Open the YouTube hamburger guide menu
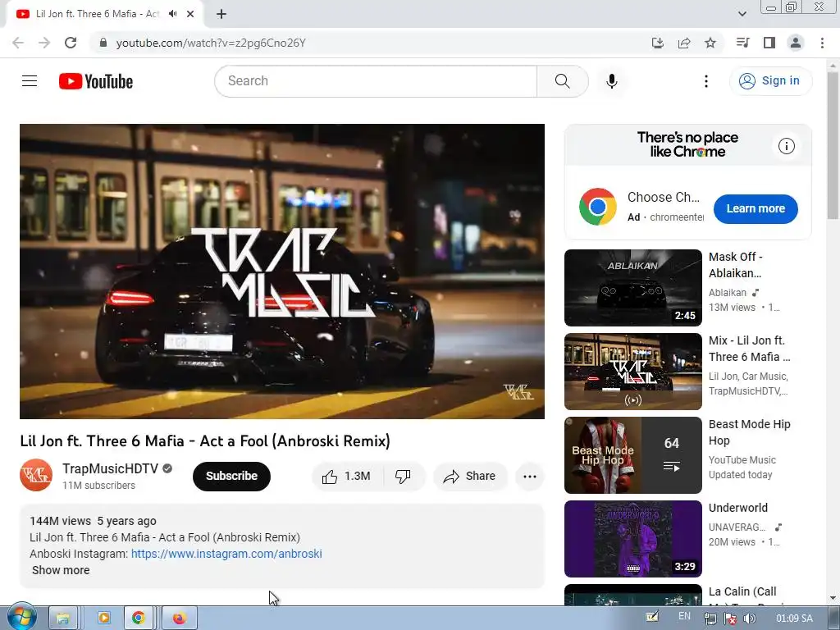 pyautogui.click(x=30, y=81)
